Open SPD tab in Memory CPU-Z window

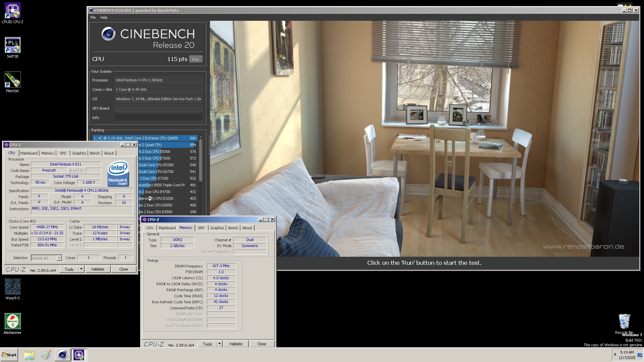(x=201, y=228)
